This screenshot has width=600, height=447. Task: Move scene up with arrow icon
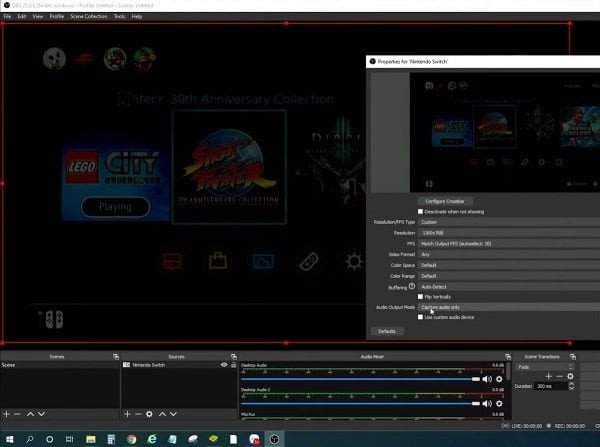click(x=30, y=414)
